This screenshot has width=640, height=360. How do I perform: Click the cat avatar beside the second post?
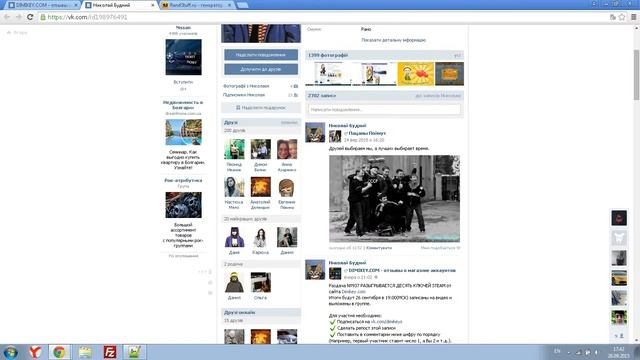[315, 269]
